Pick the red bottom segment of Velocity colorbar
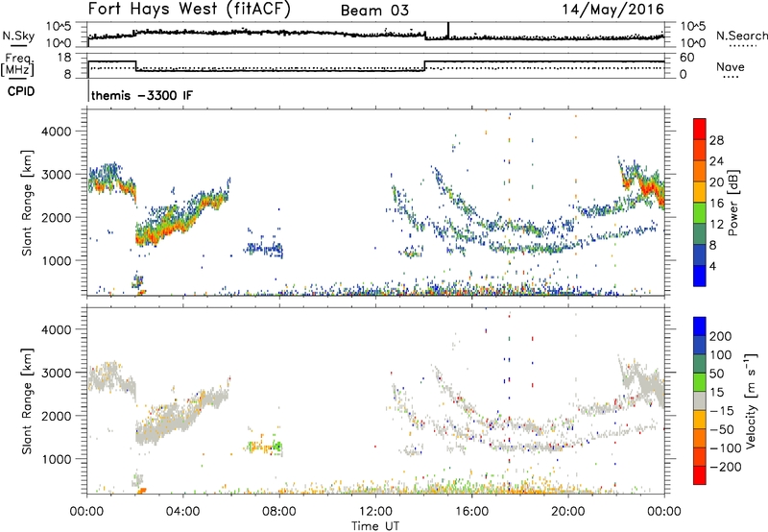Screen dimensions: 768x532 click(x=700, y=475)
